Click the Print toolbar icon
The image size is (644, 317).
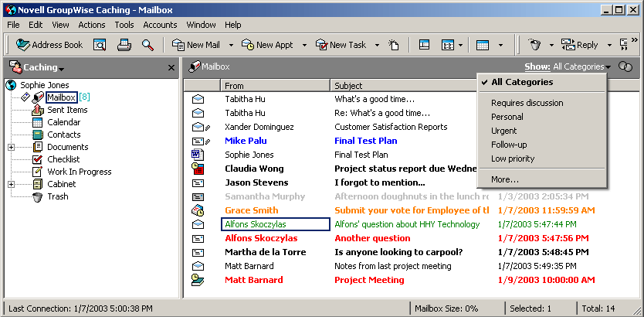124,45
